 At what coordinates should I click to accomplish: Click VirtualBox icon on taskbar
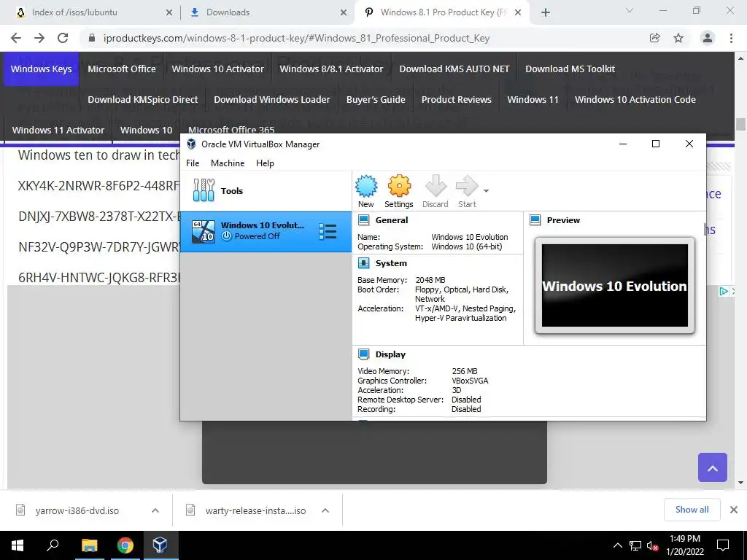pos(160,545)
